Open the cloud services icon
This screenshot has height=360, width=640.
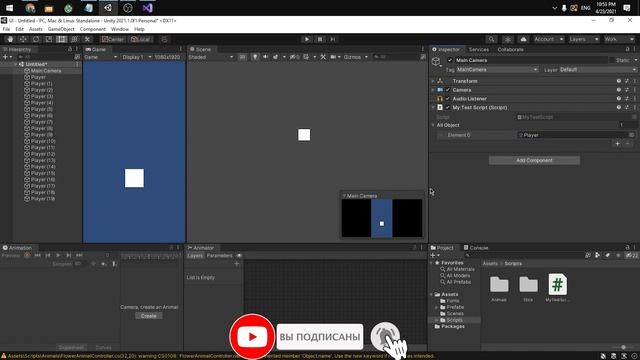[523, 39]
